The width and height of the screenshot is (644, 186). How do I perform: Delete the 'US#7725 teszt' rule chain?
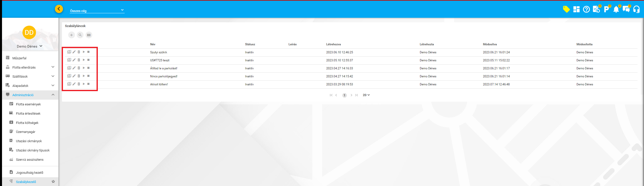click(79, 60)
